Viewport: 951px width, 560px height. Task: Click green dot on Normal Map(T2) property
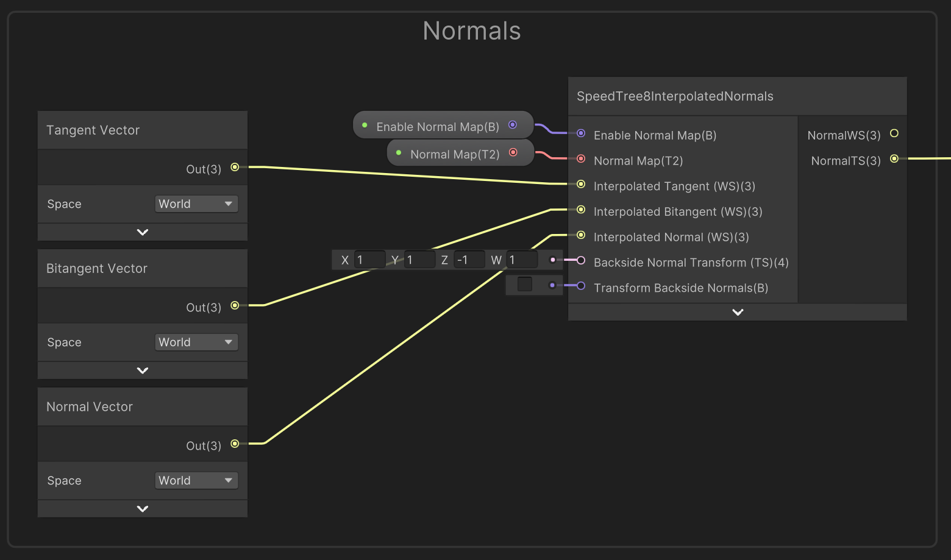[x=399, y=153]
